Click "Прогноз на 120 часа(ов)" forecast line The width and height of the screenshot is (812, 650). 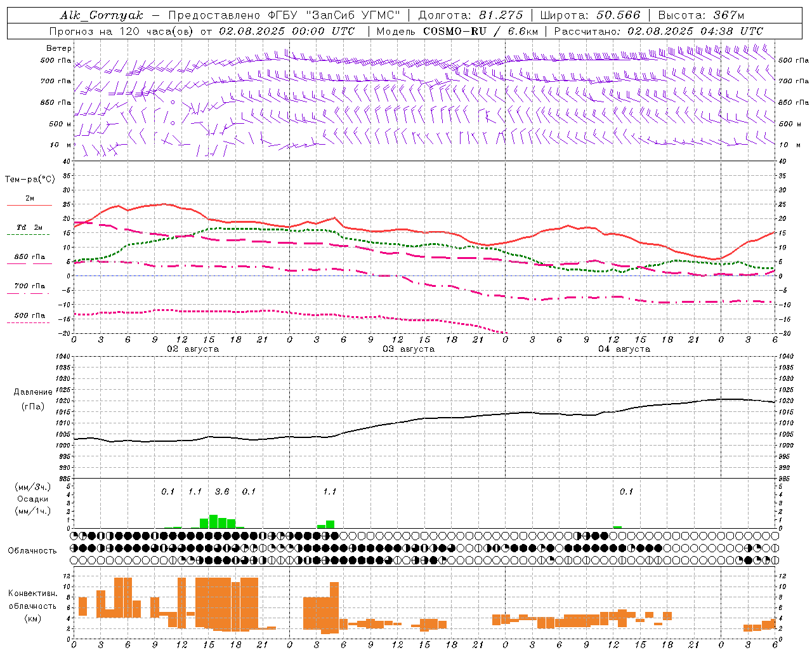[122, 31]
